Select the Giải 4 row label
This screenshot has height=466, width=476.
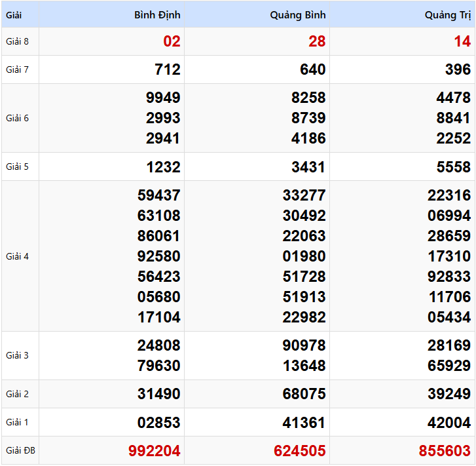pos(17,256)
